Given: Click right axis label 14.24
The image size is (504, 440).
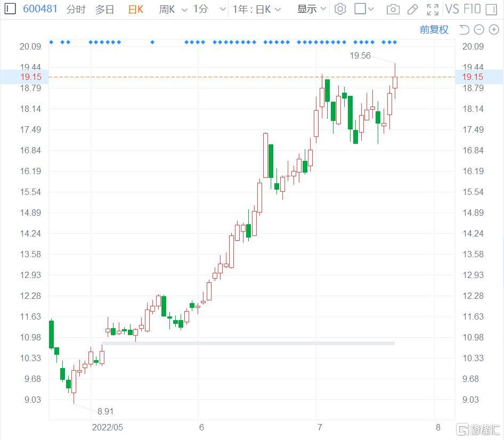Looking at the screenshot, I should pos(473,234).
